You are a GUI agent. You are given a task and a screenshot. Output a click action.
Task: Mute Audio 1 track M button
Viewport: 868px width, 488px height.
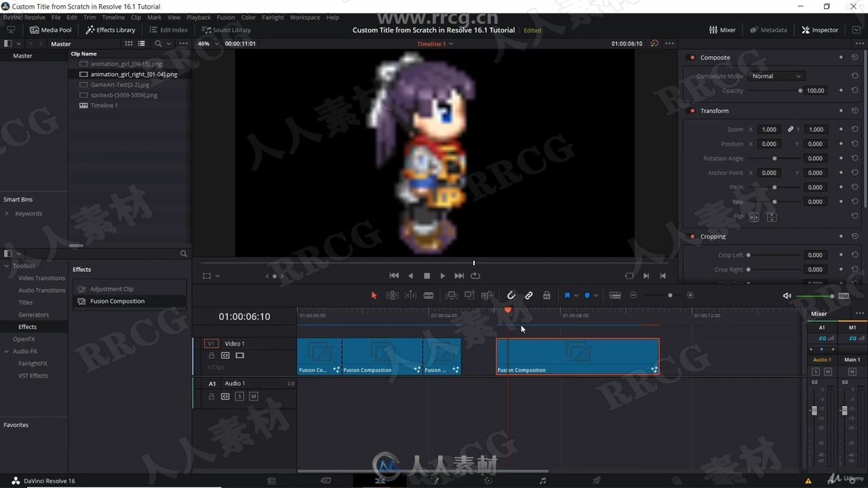coord(254,396)
